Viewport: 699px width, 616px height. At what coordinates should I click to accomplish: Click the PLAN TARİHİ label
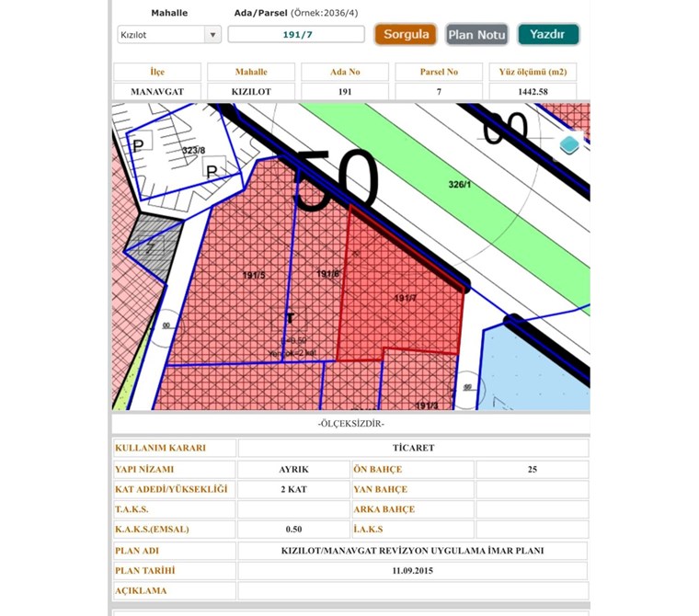coord(145,571)
